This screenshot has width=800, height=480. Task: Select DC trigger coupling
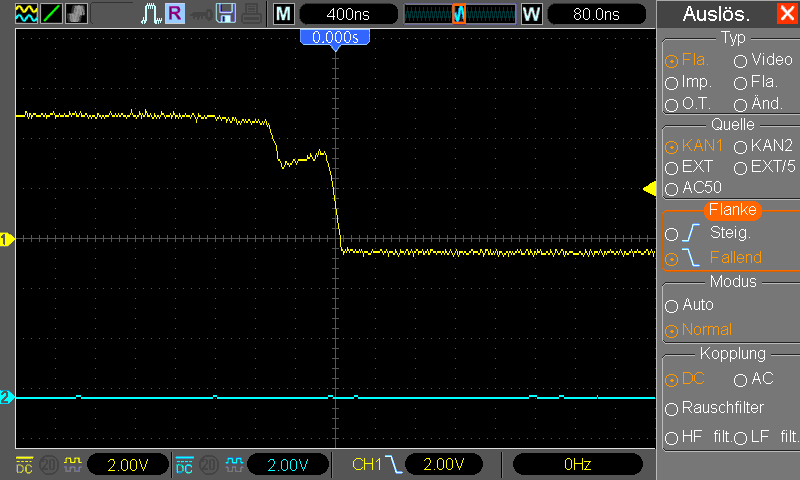[x=685, y=379]
